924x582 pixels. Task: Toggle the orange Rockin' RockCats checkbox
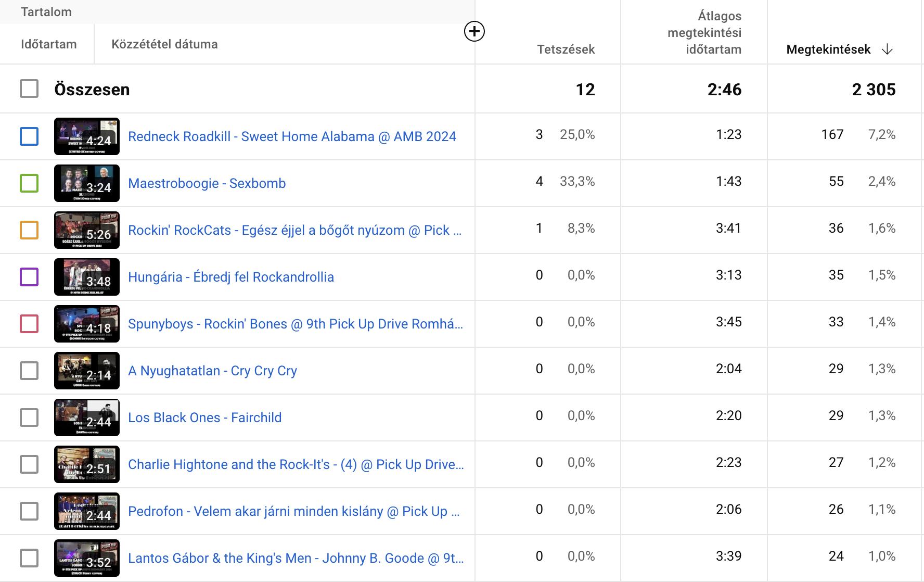29,230
